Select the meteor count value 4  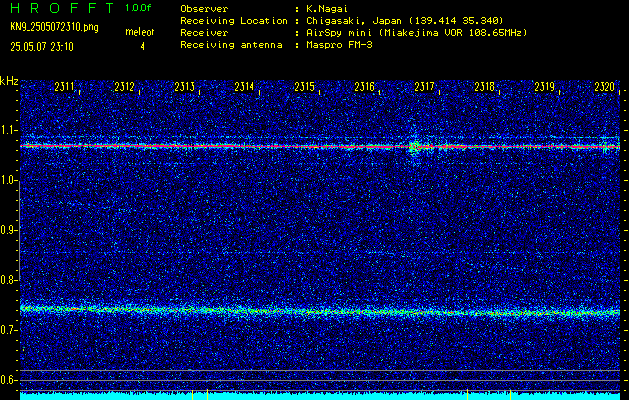[x=142, y=47]
